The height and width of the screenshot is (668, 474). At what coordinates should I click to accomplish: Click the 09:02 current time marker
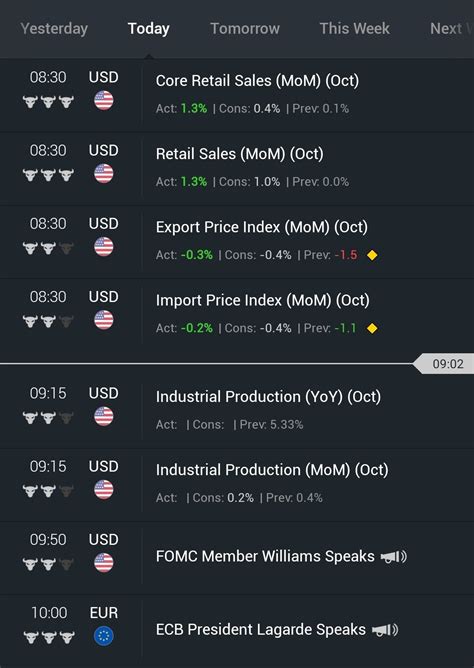[x=443, y=364]
